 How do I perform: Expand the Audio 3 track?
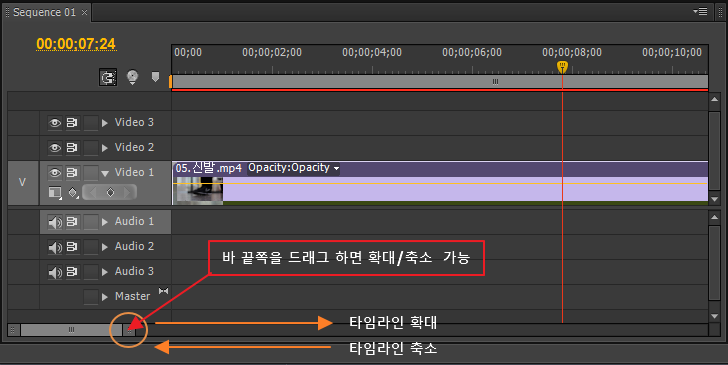tap(105, 273)
